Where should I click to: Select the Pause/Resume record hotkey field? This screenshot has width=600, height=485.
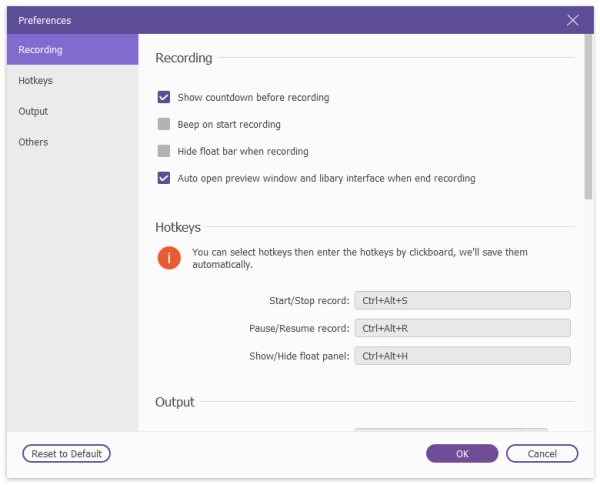[462, 328]
